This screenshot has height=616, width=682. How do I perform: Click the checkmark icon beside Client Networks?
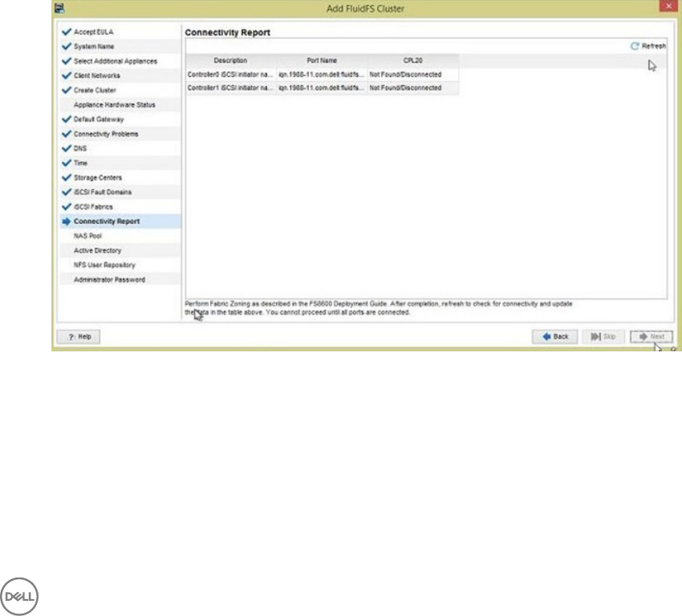point(67,75)
